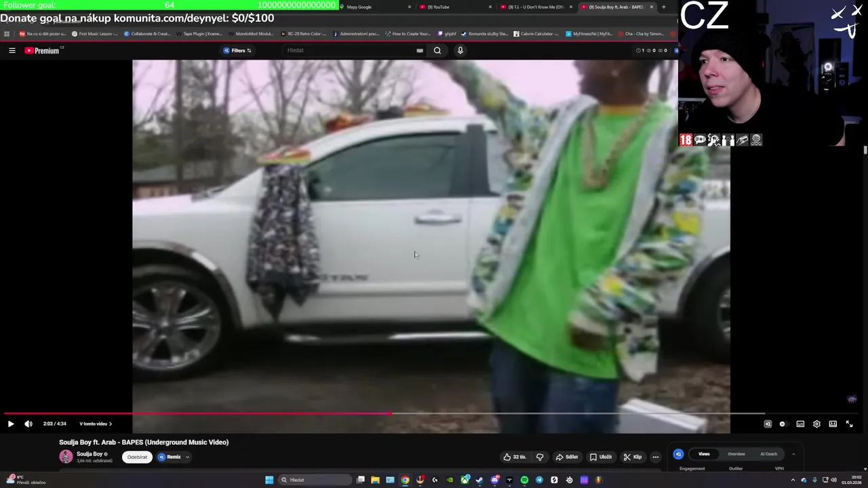Screen dimensions: 868x488
Task: Go to the YouTube Premium home logo
Action: click(42, 50)
